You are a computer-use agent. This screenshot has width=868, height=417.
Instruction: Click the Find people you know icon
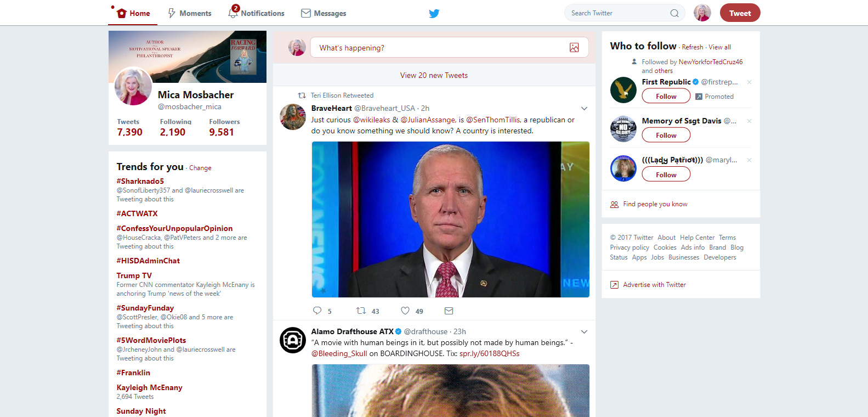(614, 204)
